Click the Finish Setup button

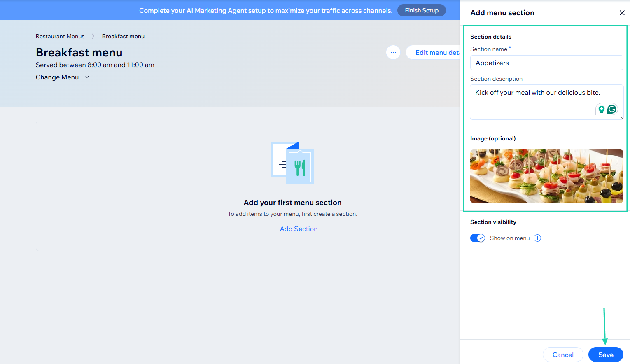[422, 10]
